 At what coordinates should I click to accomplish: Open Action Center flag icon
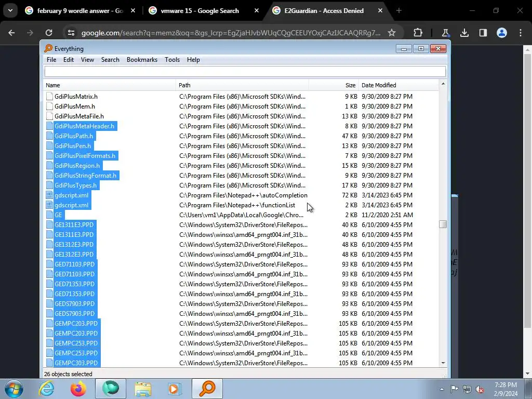(454, 389)
